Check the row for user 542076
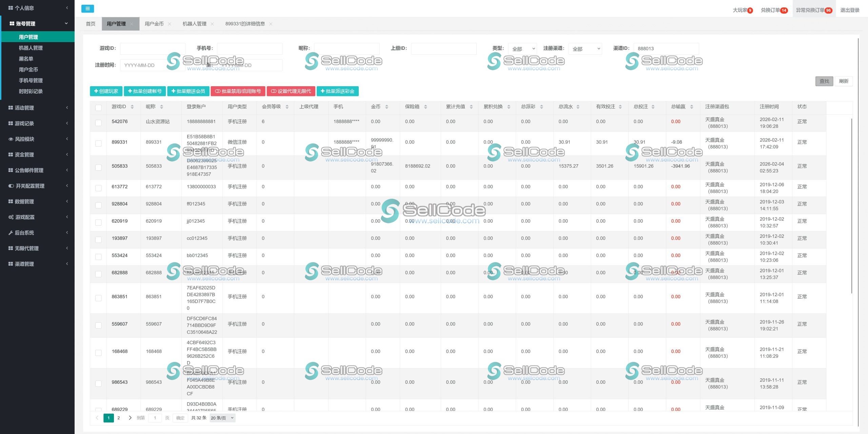This screenshot has width=868, height=434. point(98,123)
